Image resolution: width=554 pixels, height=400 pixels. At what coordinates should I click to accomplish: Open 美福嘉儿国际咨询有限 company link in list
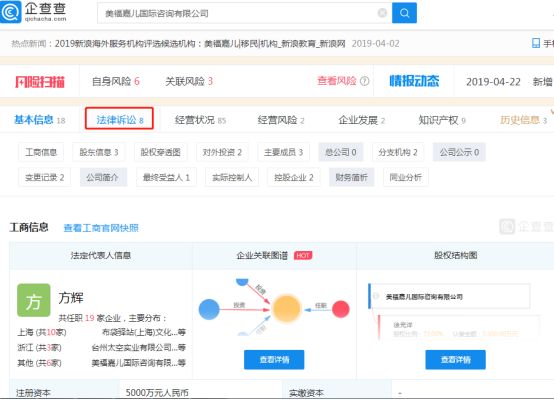[x=138, y=363]
